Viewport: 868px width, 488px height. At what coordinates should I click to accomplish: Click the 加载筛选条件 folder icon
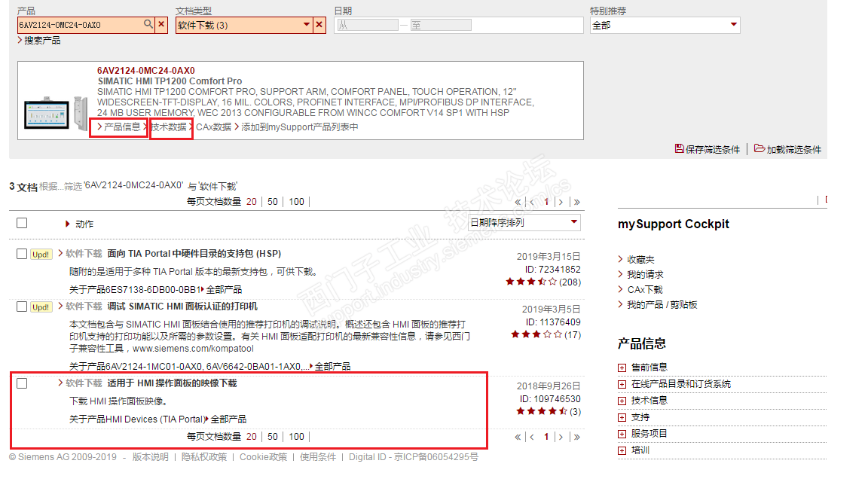coord(759,148)
